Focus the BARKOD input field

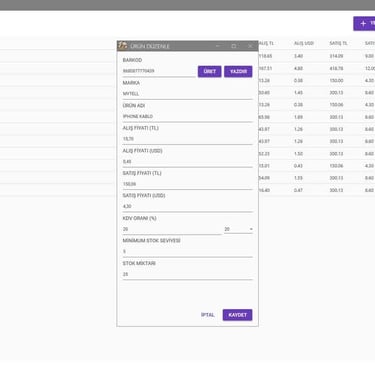[x=159, y=71]
